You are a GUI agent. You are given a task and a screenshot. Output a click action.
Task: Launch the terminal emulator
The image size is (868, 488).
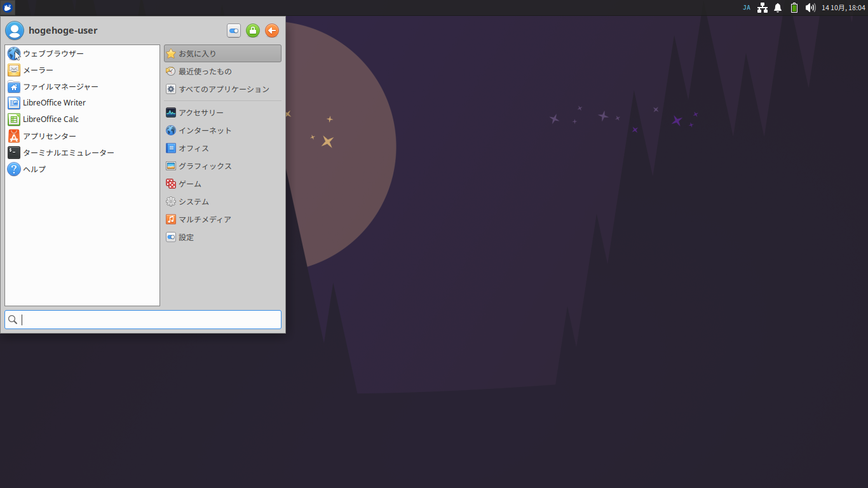point(69,152)
